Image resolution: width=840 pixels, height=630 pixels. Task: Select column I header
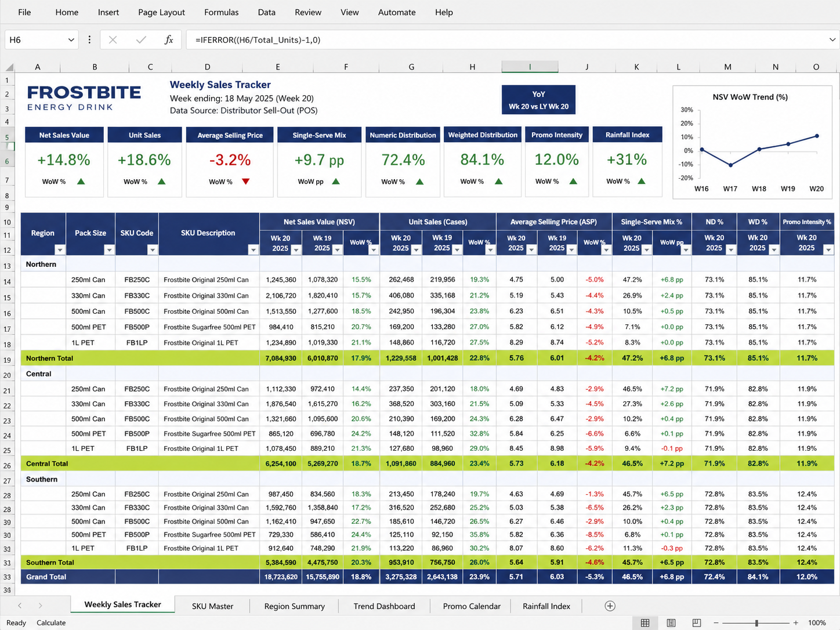(530, 67)
